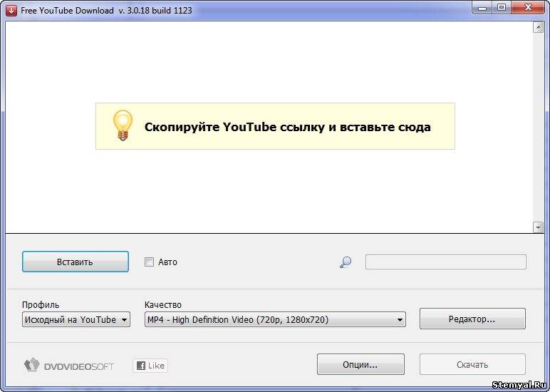Click the Скачать download button
Viewport: 550px width, 392px height.
click(x=472, y=365)
